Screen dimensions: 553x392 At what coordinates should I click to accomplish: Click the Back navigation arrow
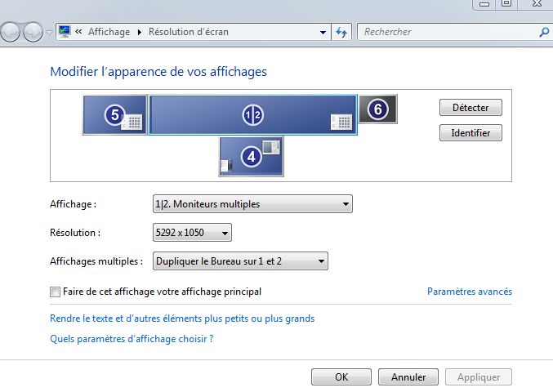coord(11,32)
